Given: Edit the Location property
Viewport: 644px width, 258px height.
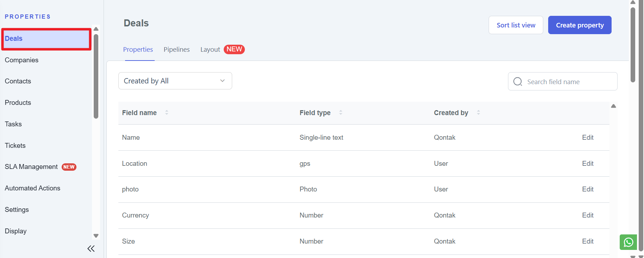Looking at the screenshot, I should [x=587, y=164].
